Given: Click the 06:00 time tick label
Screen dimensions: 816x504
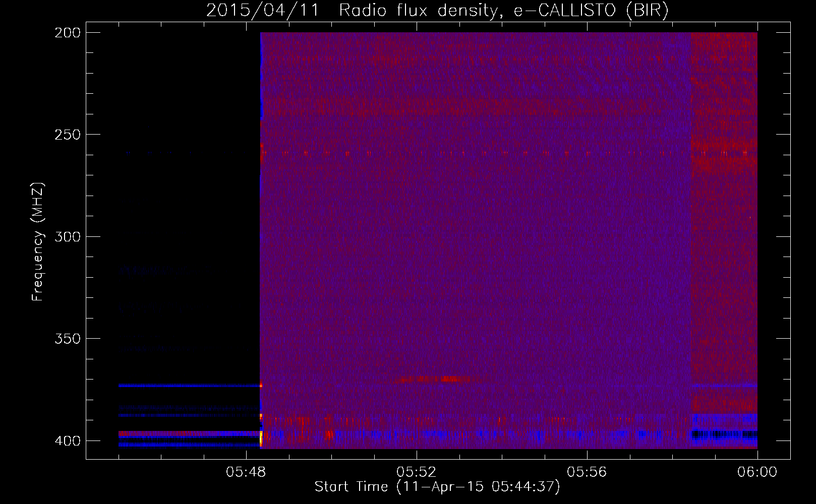Looking at the screenshot, I should coord(757,472).
